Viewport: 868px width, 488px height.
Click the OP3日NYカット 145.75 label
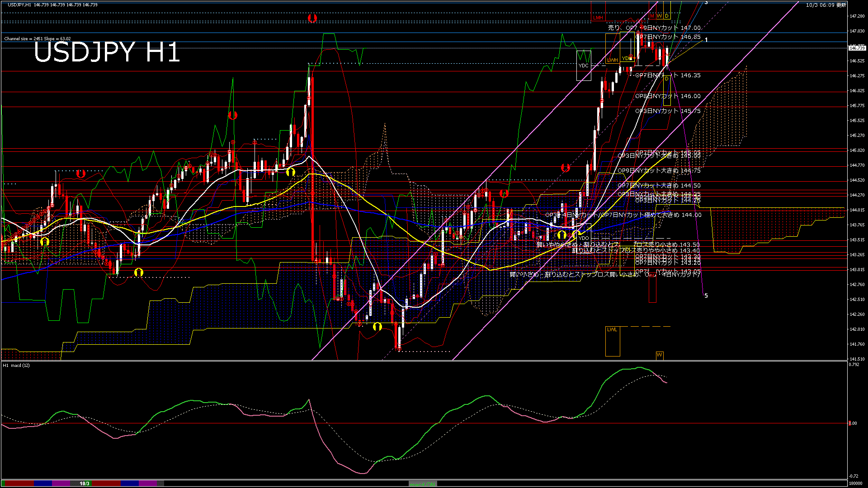click(x=668, y=111)
